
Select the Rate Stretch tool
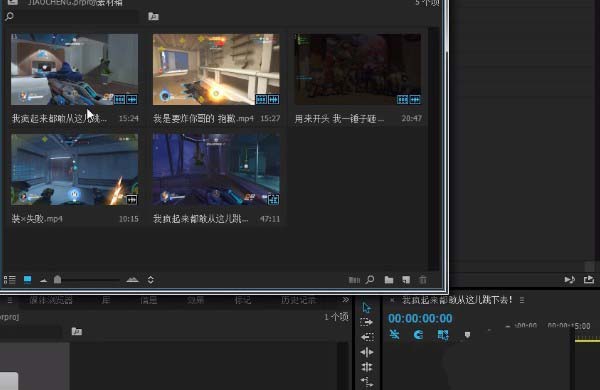coord(367,382)
